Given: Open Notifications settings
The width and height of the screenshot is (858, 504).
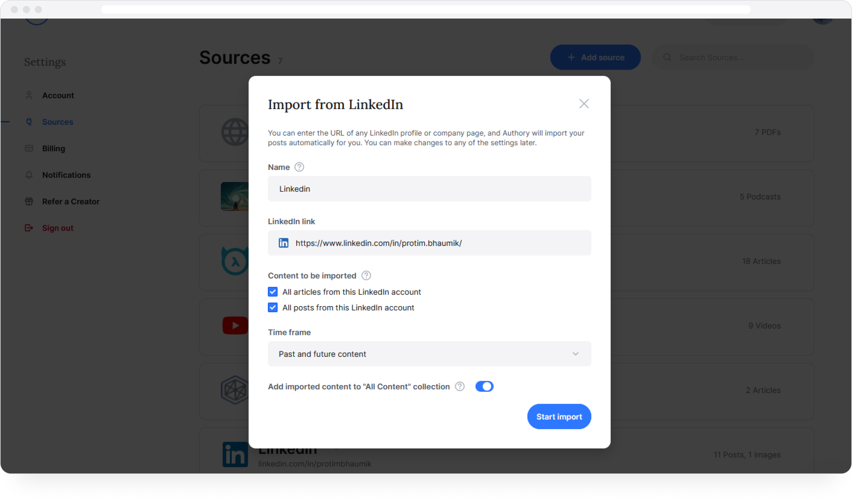Looking at the screenshot, I should [x=67, y=176].
